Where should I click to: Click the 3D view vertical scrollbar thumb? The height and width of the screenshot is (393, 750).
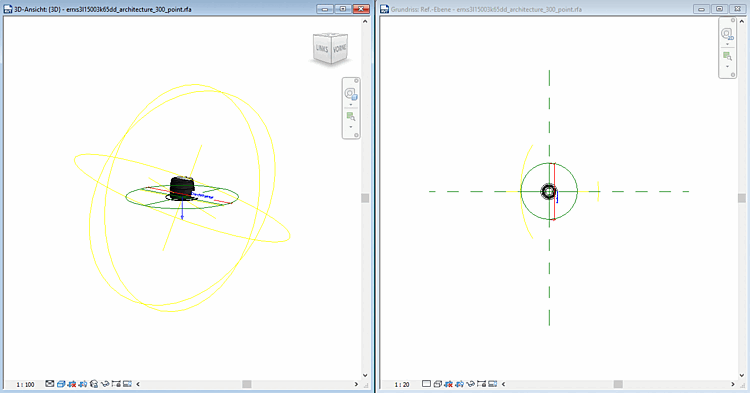point(365,198)
